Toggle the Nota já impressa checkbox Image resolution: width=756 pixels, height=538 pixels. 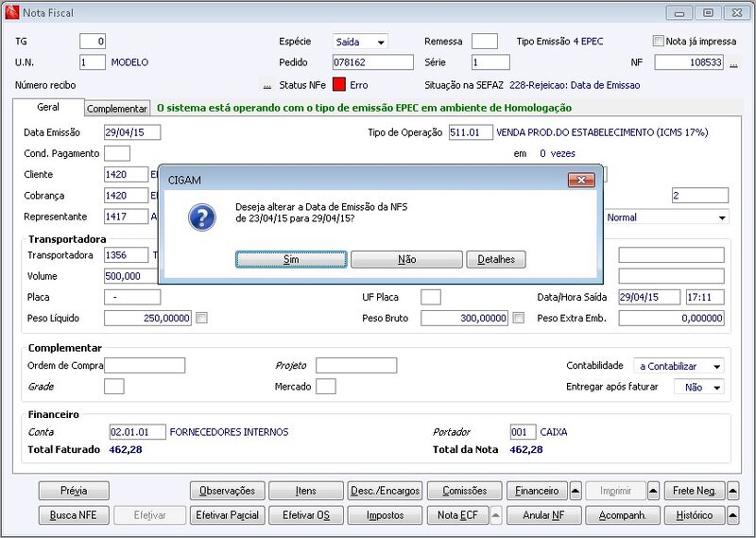(658, 41)
